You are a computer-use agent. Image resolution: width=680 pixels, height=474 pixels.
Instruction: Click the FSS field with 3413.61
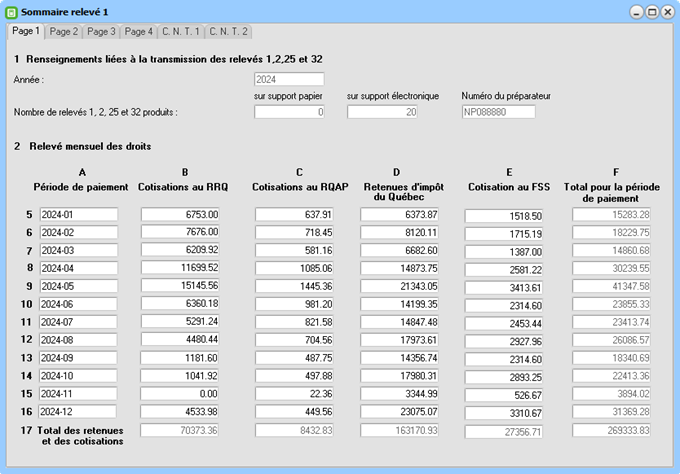503,288
